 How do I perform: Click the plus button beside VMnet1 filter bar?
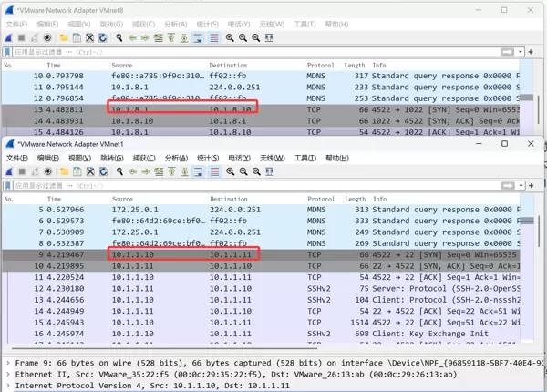click(533, 186)
